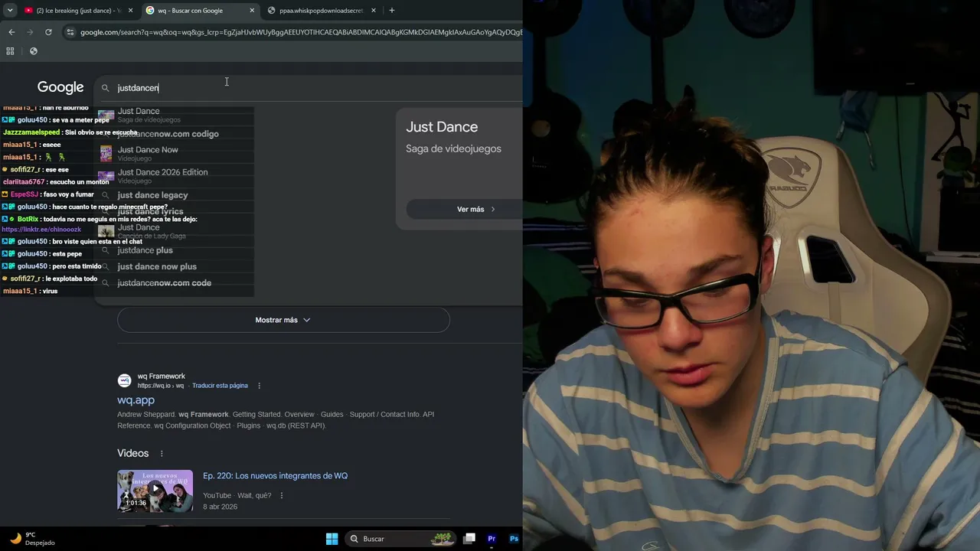This screenshot has width=980, height=551.
Task: Click the Just Dance knowledge panel title
Action: coord(442,127)
